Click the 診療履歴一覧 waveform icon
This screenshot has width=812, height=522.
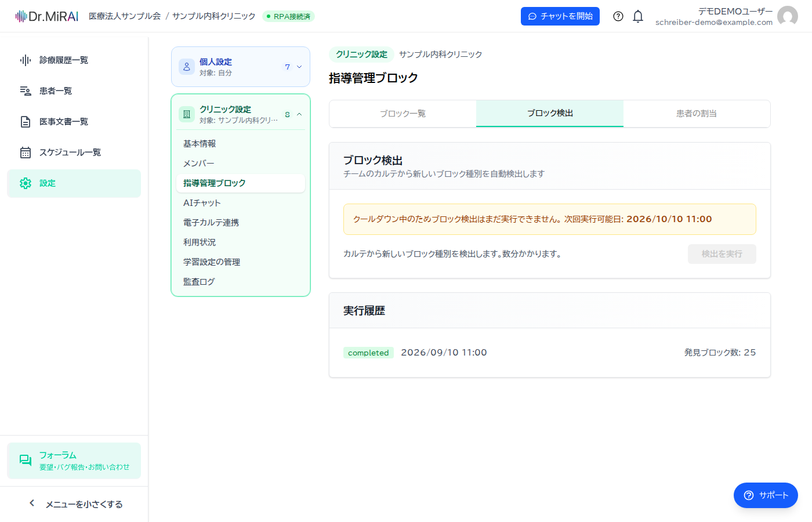tap(26, 60)
